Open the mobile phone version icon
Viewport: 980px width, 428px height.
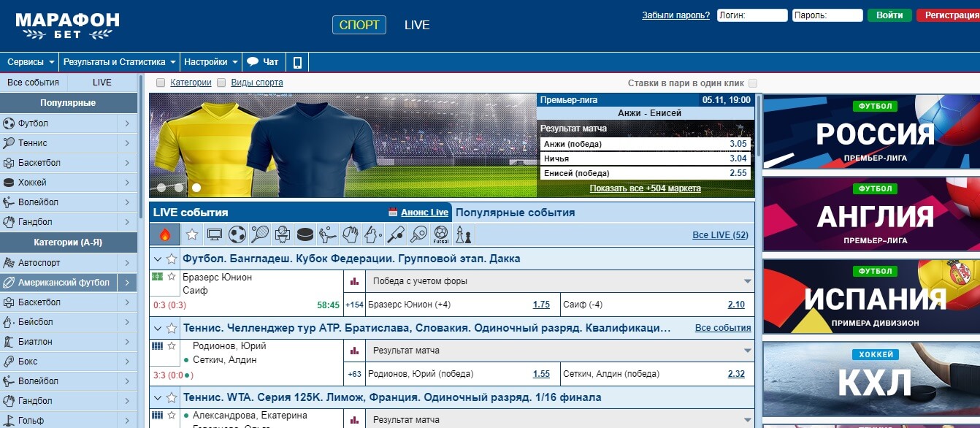tap(297, 62)
